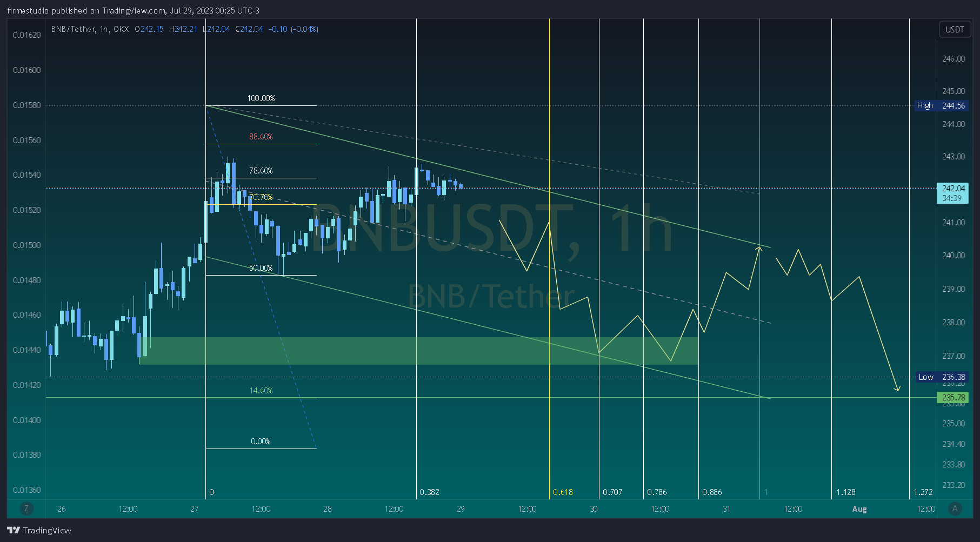Click the Aug label on the time axis
The image size is (980, 542).
pyautogui.click(x=859, y=509)
